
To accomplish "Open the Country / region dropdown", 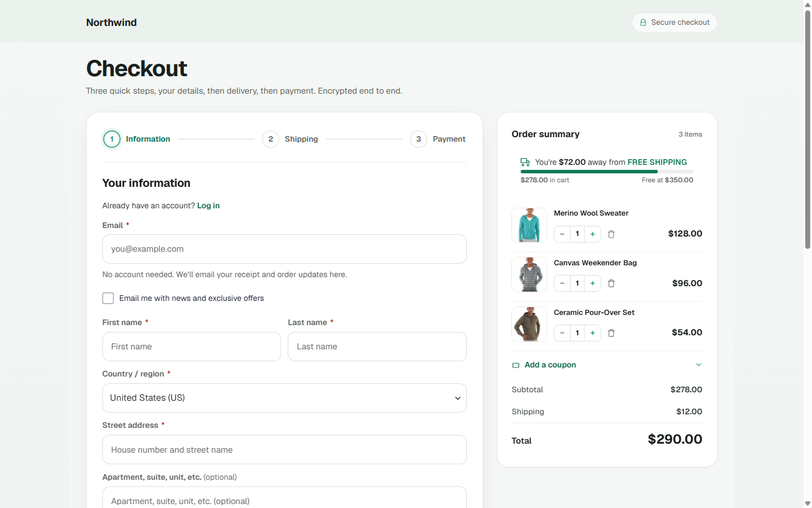I will click(284, 398).
